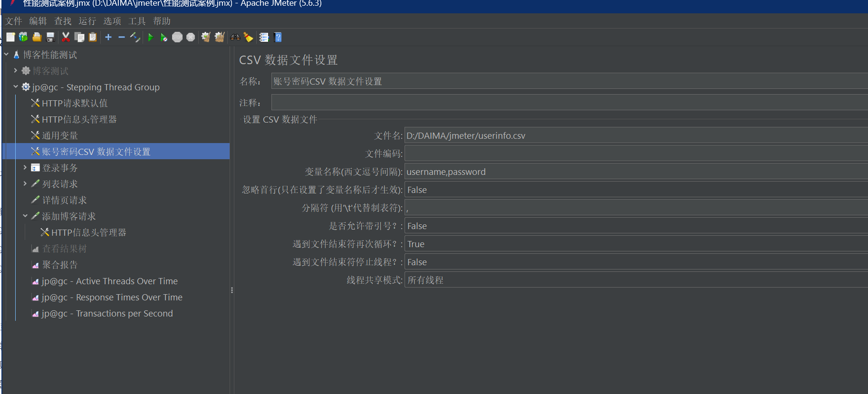The width and height of the screenshot is (868, 394).
Task: Collapse the 博客性能测试 test plan node
Action: point(6,55)
